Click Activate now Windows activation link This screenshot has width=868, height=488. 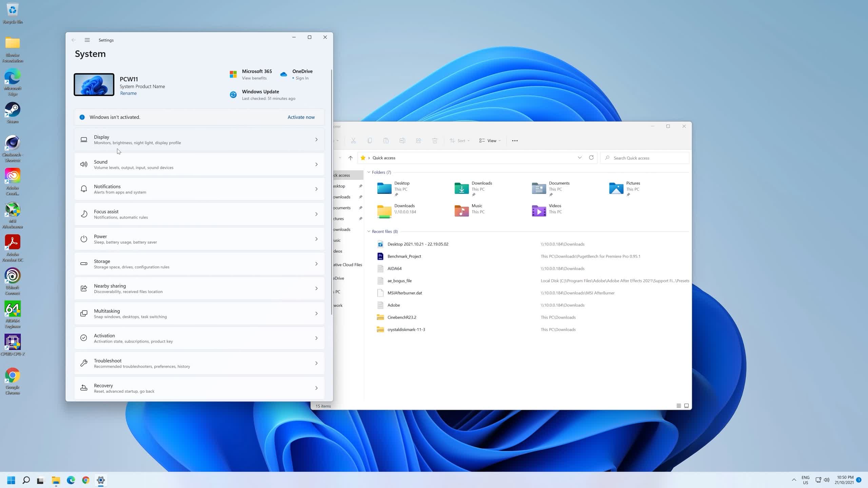click(302, 117)
